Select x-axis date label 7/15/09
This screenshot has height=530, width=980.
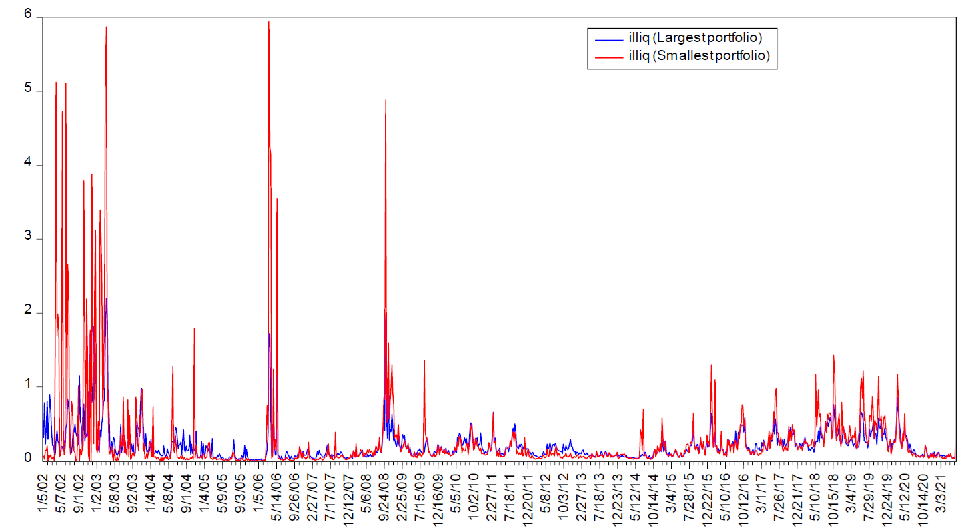click(x=420, y=495)
